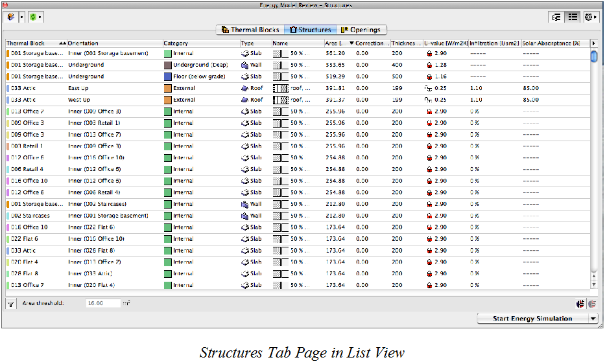Click roof type icon in East Up row
605x364 pixels.
coord(244,88)
